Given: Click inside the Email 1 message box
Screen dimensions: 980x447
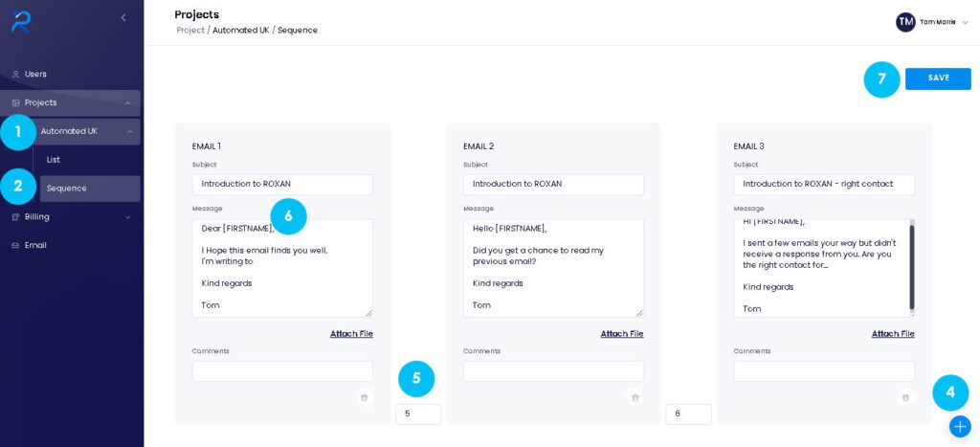Looking at the screenshot, I should pos(282,268).
